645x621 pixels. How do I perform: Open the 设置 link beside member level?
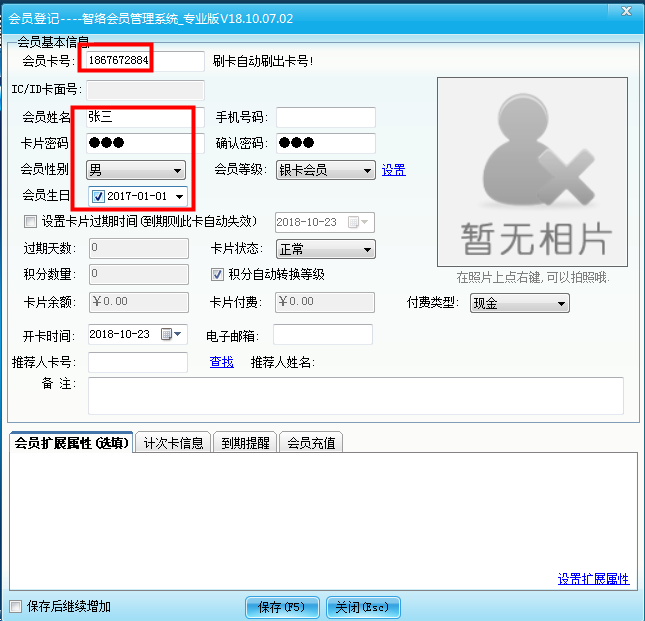pos(394,170)
